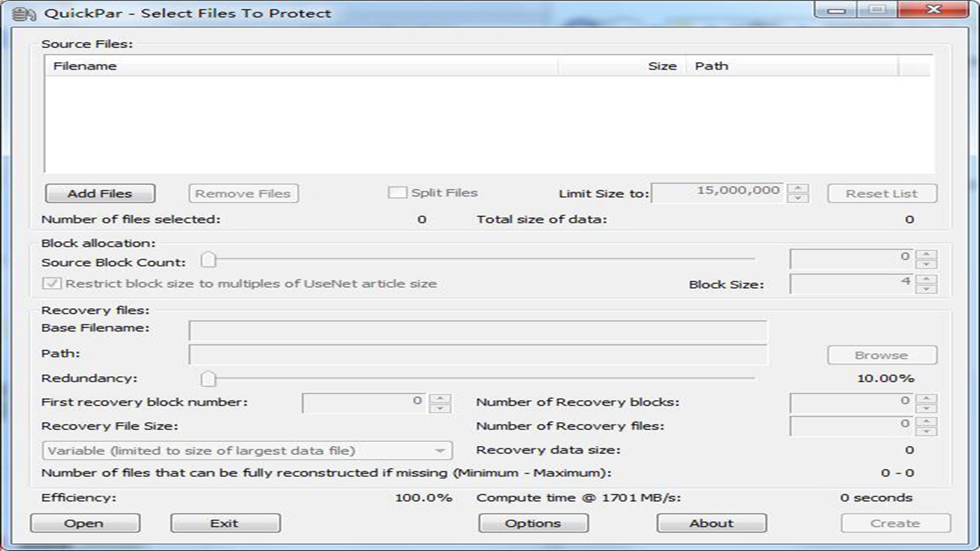Click into the Base Filename field

(x=477, y=330)
